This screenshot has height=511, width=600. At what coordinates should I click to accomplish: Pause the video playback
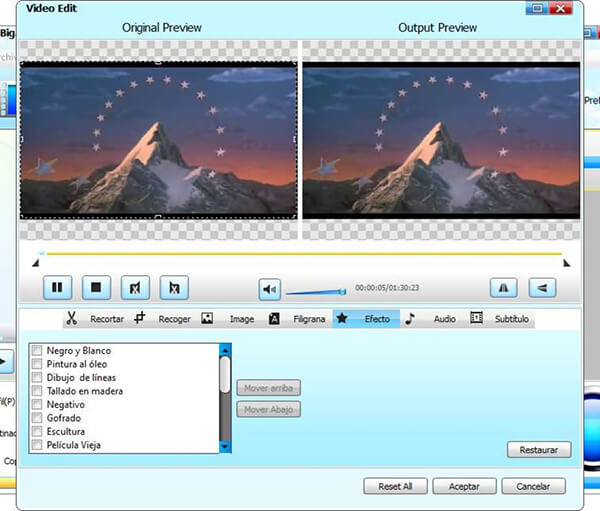(x=57, y=288)
